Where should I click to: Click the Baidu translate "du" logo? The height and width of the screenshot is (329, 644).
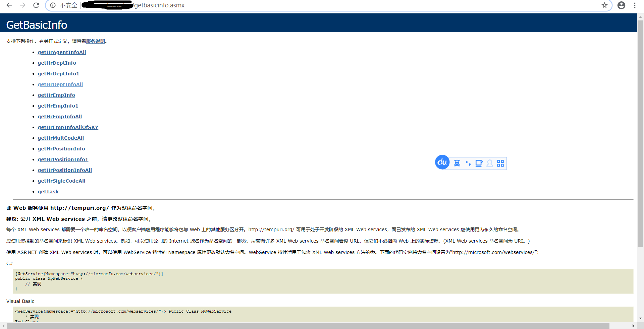(x=442, y=162)
